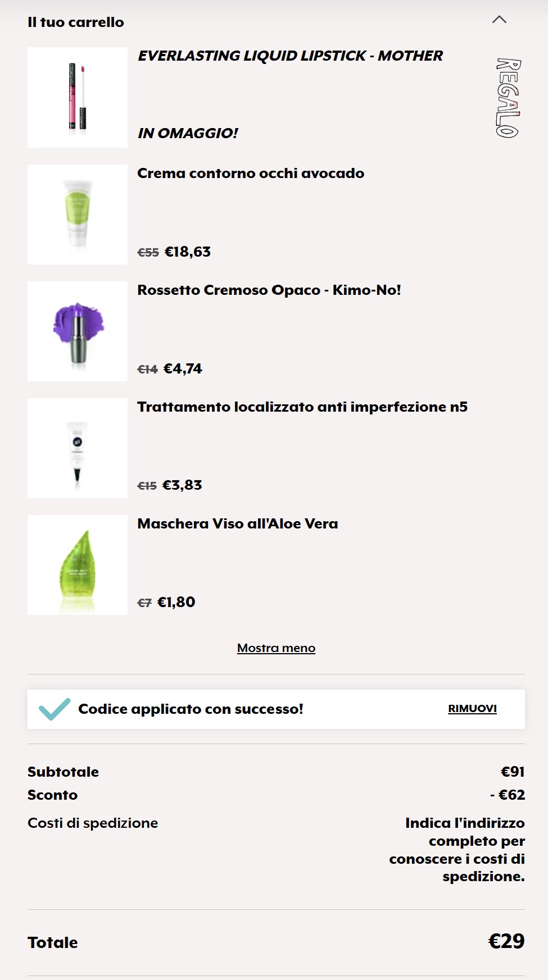Collapse the cart with the chevron arrow

coord(499,20)
